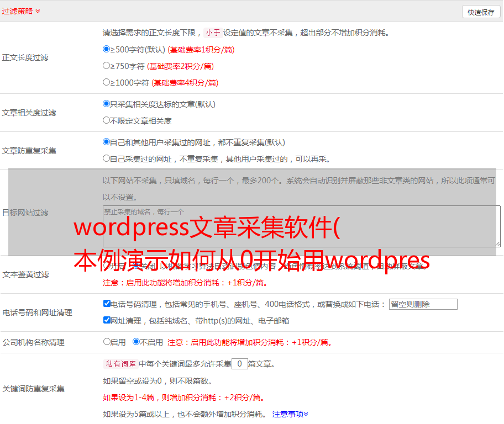The width and height of the screenshot is (504, 424).
Task: Click the 快速保存 button
Action: (481, 12)
